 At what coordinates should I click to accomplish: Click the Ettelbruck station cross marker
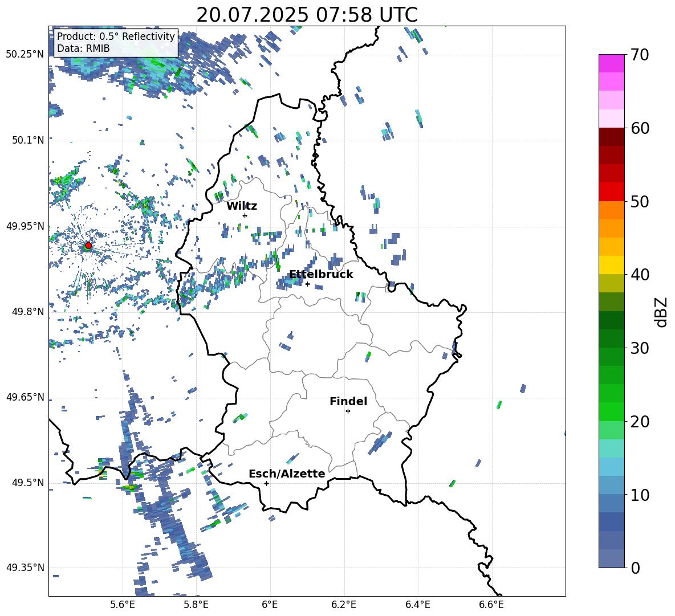[x=307, y=284]
